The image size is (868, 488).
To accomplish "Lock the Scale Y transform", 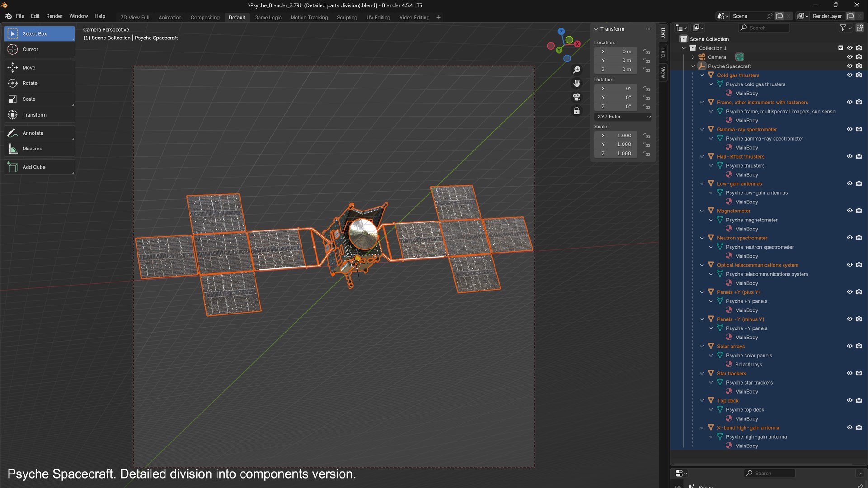I will coord(646,145).
